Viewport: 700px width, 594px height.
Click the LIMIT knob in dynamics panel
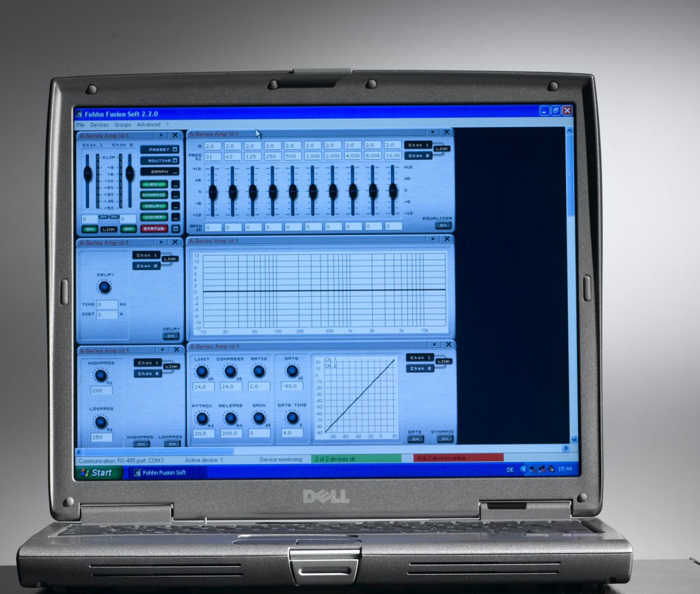pos(202,371)
